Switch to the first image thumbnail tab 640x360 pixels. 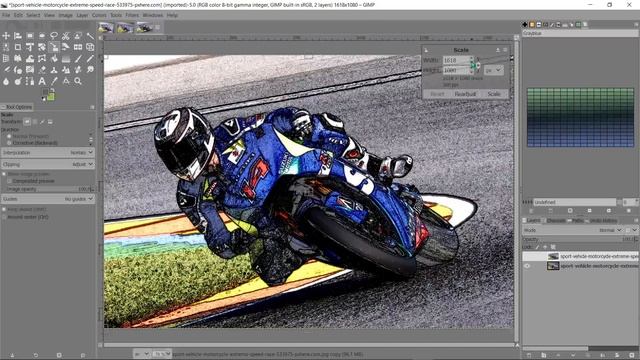106,28
